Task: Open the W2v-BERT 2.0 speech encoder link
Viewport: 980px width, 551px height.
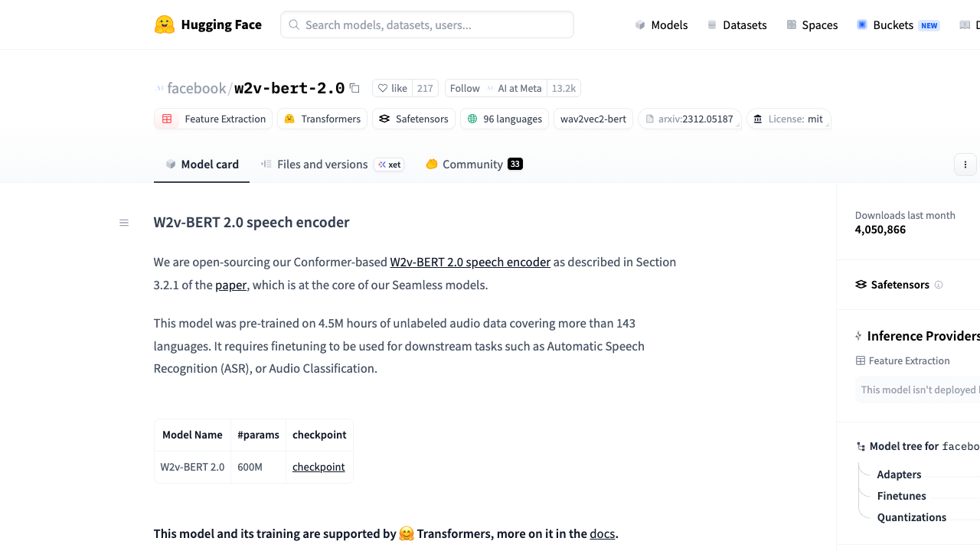Action: coord(470,262)
